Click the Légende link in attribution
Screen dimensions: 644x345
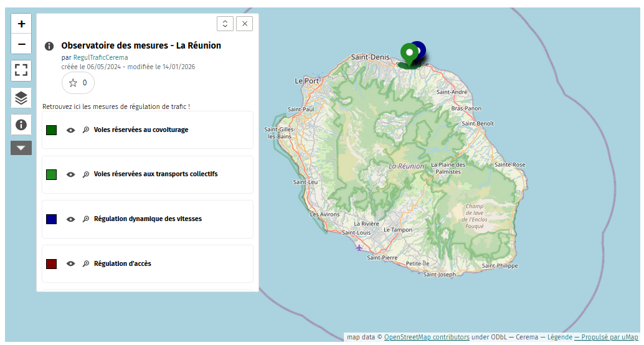pyautogui.click(x=559, y=337)
